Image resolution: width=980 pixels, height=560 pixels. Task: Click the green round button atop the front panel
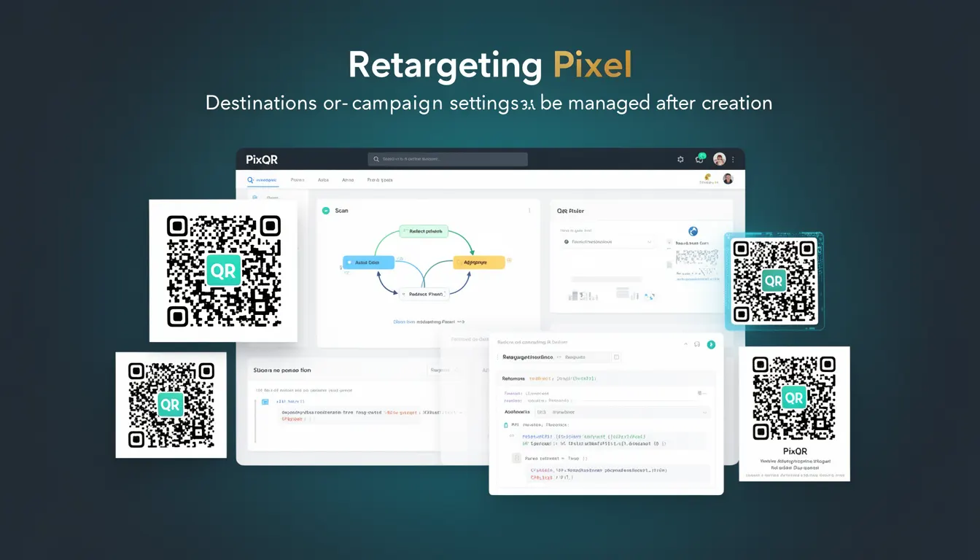711,344
